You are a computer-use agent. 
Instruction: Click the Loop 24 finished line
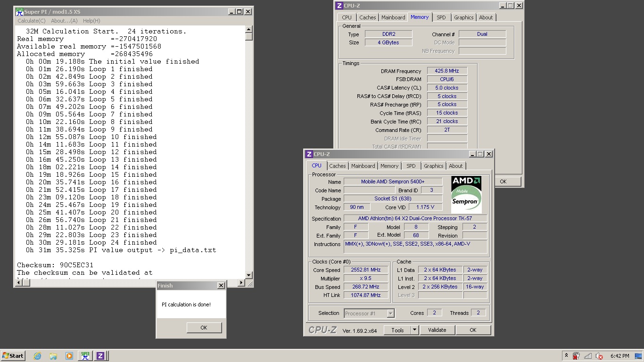pos(91,242)
